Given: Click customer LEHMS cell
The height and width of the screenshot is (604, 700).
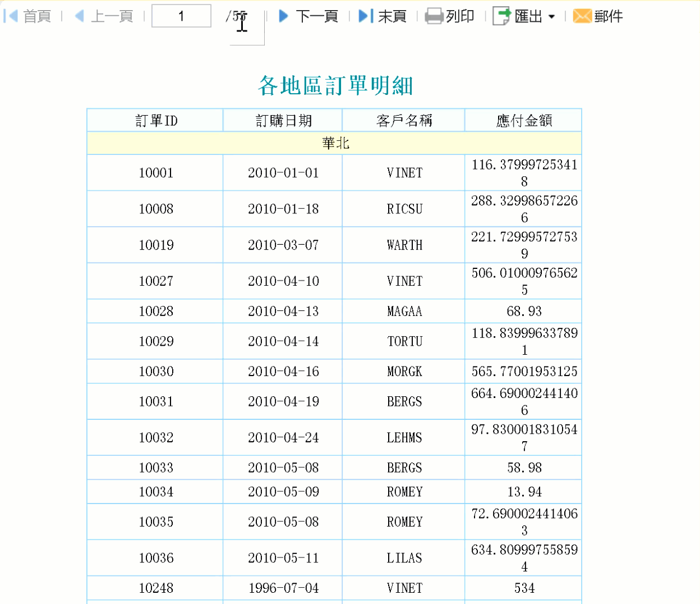Looking at the screenshot, I should [x=404, y=437].
